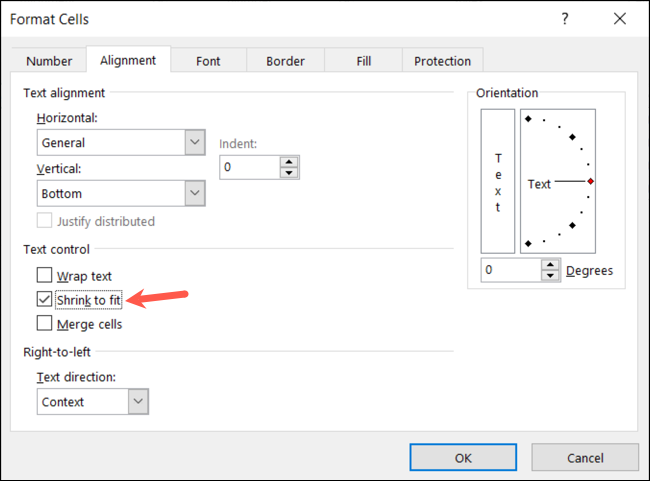Screen dimensions: 650x481
Task: Click the Cancel button
Action: click(x=584, y=457)
